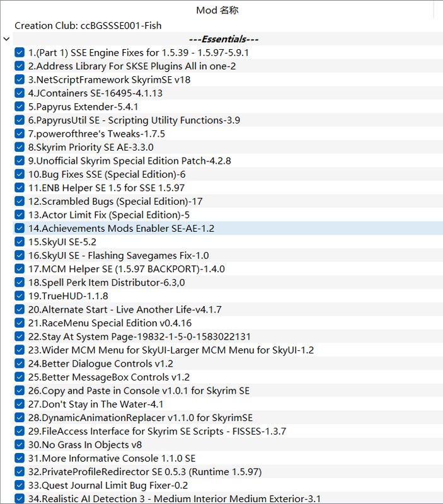
Task: Select "19.TrueHUD-1.1.8" mod name
Action: (68, 295)
